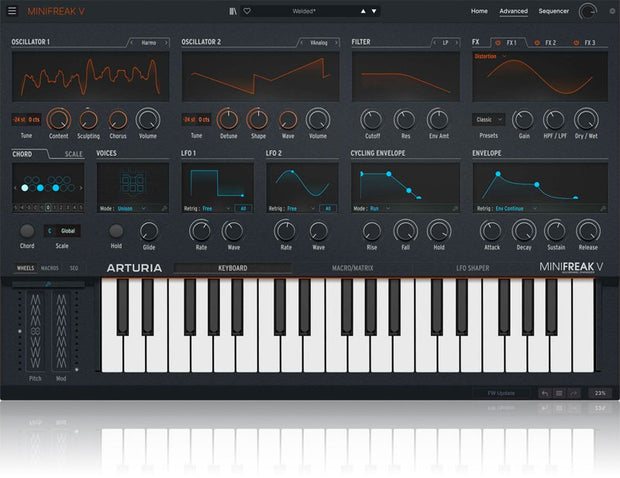Open the Scale tab

pyautogui.click(x=74, y=154)
